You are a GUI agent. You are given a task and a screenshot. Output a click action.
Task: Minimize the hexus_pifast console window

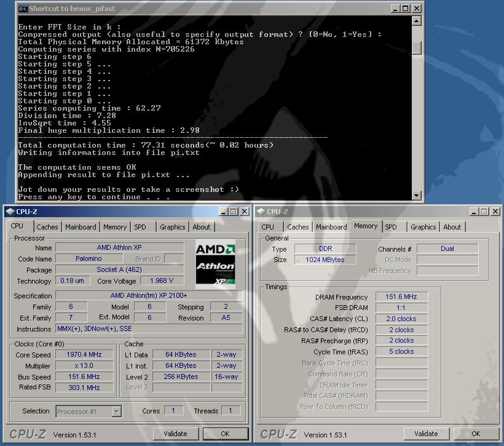[395, 9]
